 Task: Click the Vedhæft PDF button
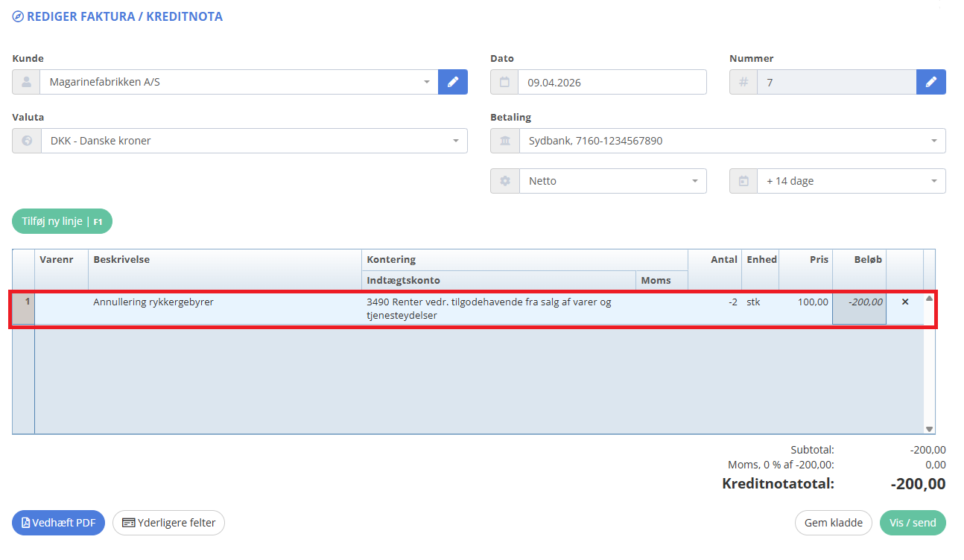click(x=58, y=523)
